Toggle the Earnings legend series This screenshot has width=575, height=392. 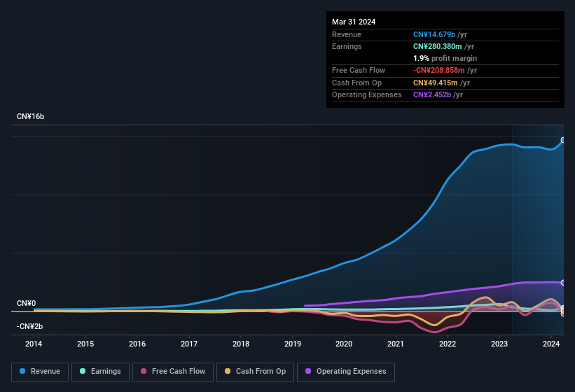100,372
